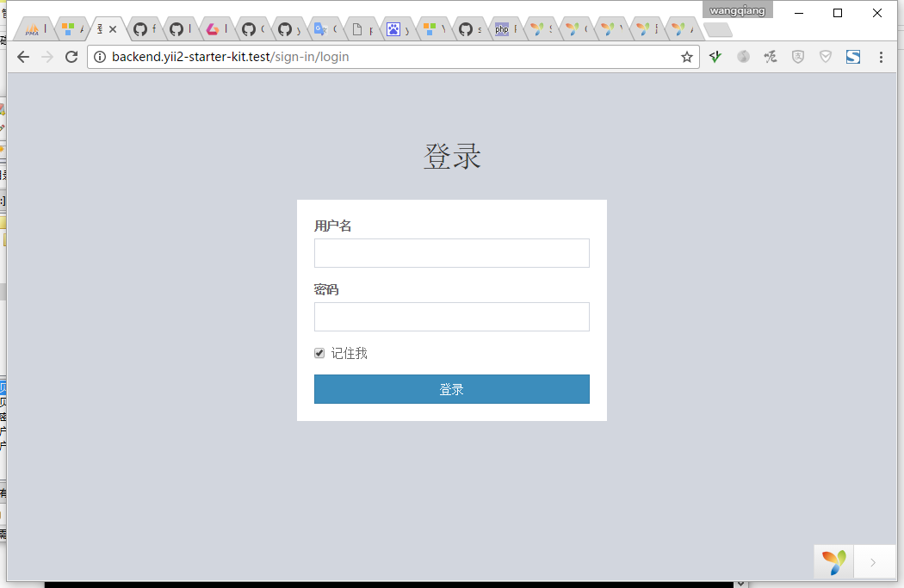Image resolution: width=904 pixels, height=588 pixels.
Task: Click the 密码 field label
Action: point(326,289)
